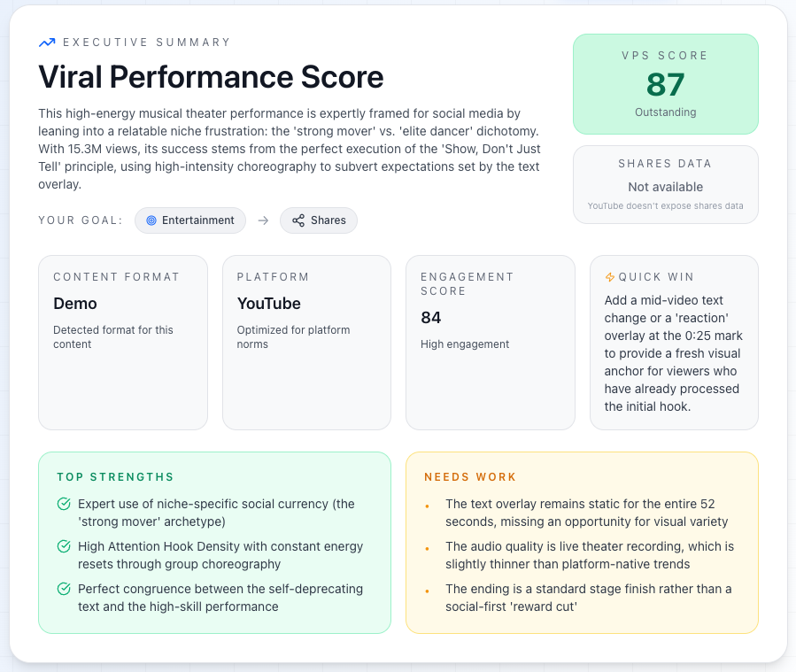Click the arrow between Entertainment and Shares

click(x=263, y=220)
